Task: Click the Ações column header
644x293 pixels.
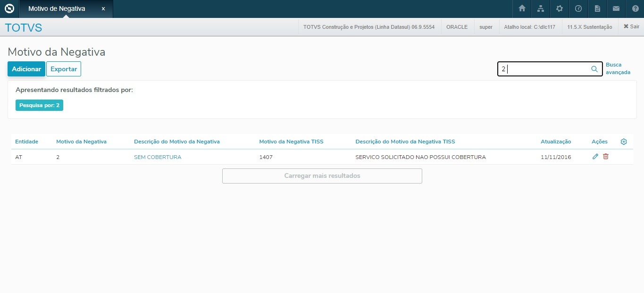Action: coord(600,142)
